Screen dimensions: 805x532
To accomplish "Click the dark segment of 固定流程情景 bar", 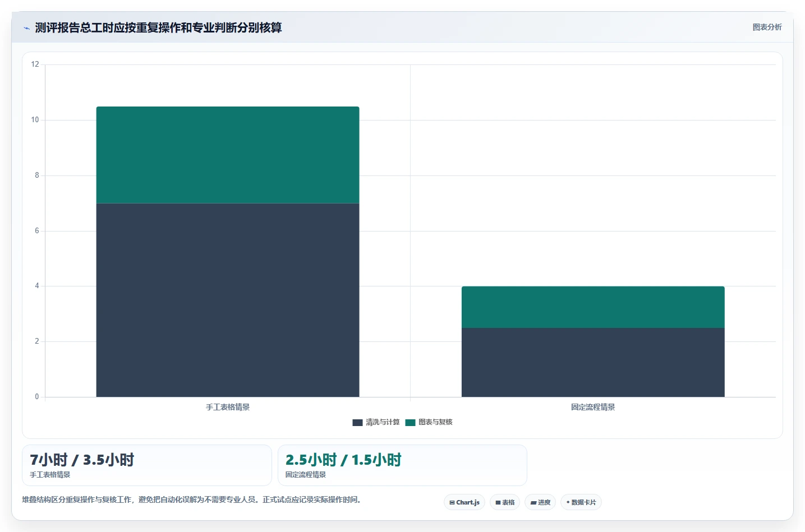I will pyautogui.click(x=593, y=362).
